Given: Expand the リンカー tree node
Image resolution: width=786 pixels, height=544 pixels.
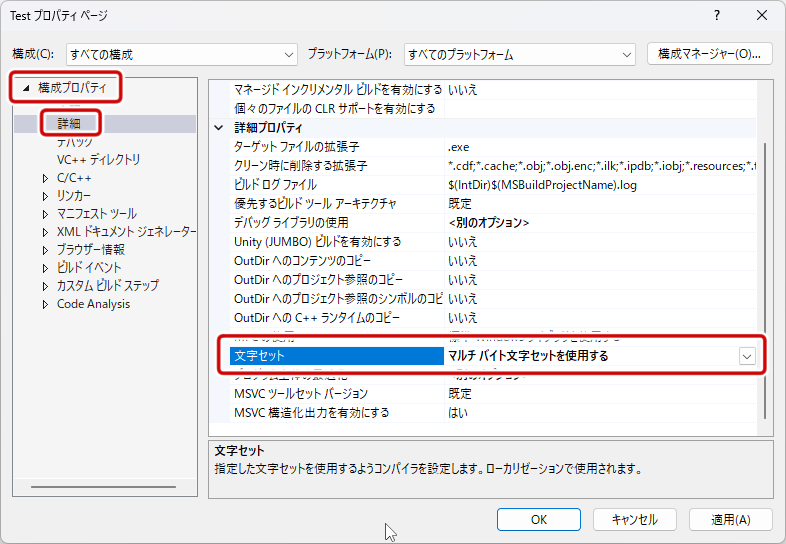Looking at the screenshot, I should click(x=45, y=197).
